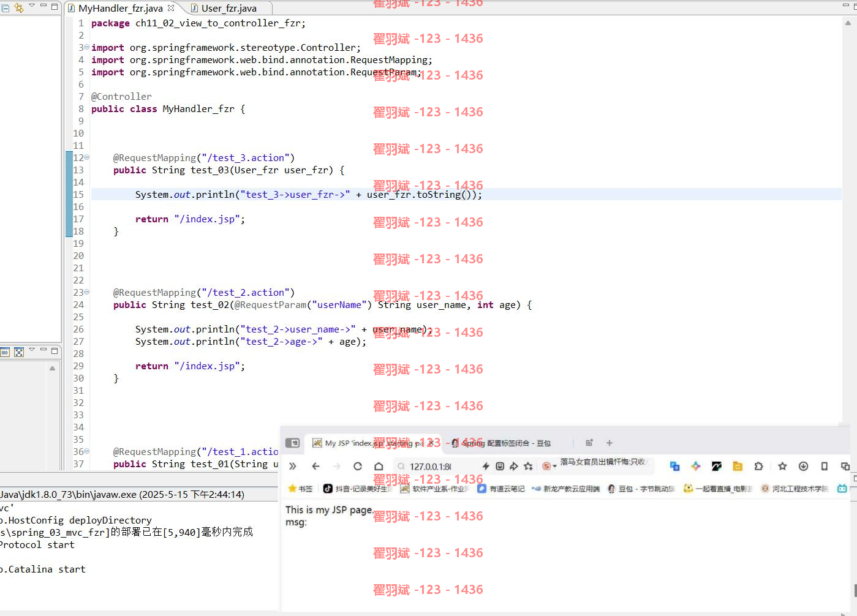Click 'This is my JSP page.' text in browser

point(329,509)
